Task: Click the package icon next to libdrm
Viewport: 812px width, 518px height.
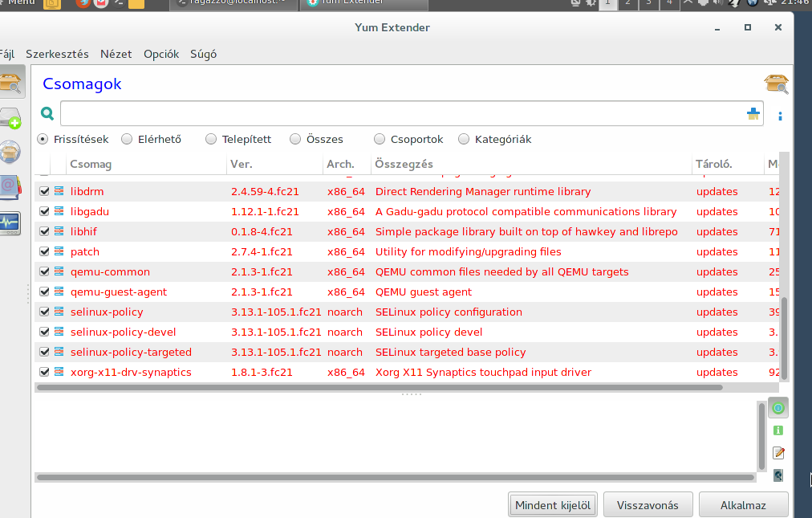Action: (x=59, y=191)
